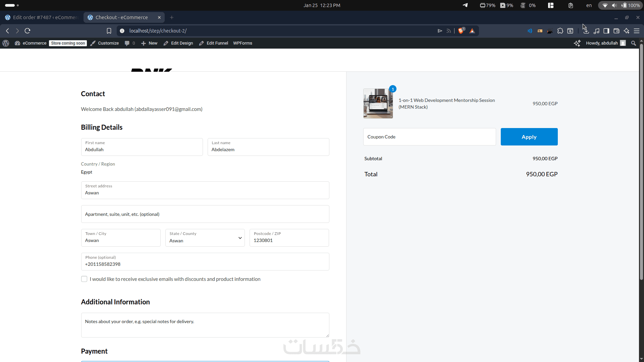Open the New content menu in admin bar
644x362 pixels.
pos(150,43)
